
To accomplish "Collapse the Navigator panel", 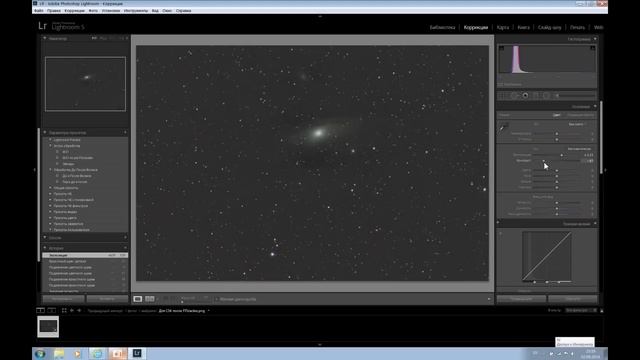I will click(x=45, y=38).
